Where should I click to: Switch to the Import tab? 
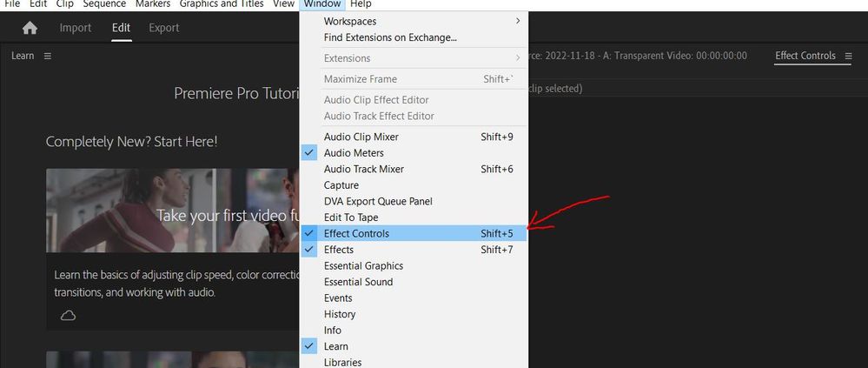[x=76, y=28]
